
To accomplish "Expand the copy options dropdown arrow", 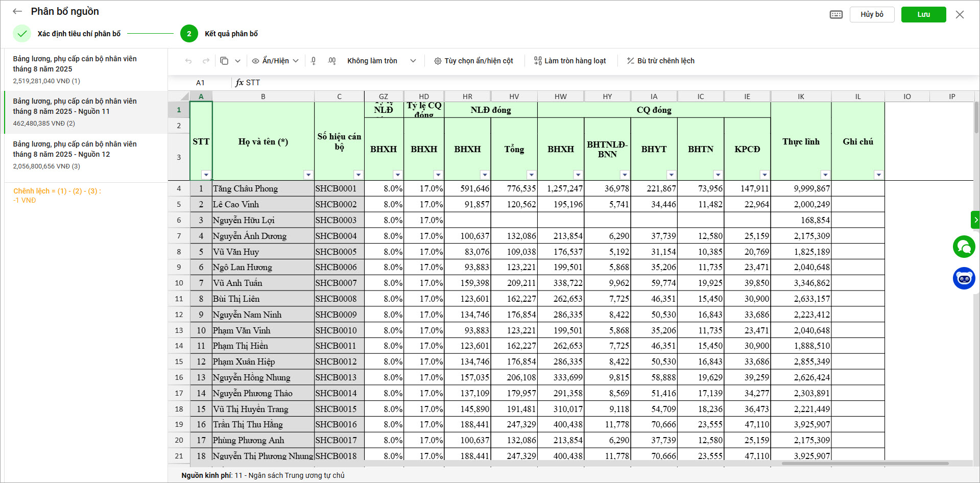I will [237, 61].
